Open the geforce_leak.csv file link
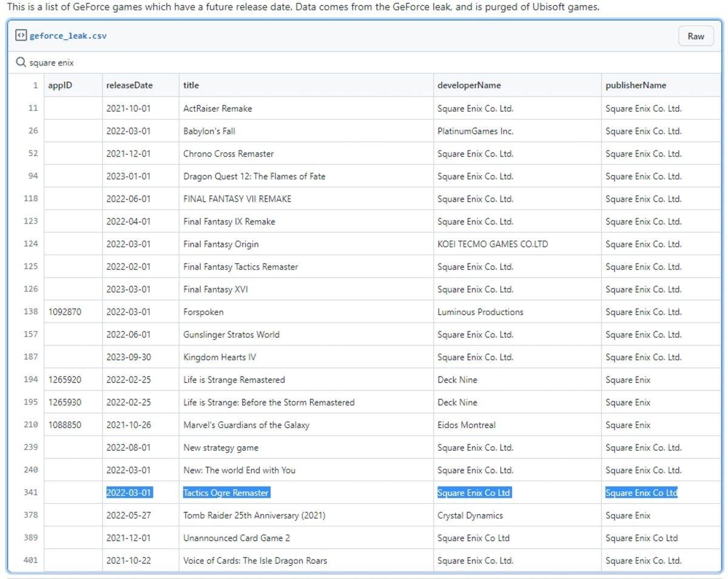 (x=68, y=36)
